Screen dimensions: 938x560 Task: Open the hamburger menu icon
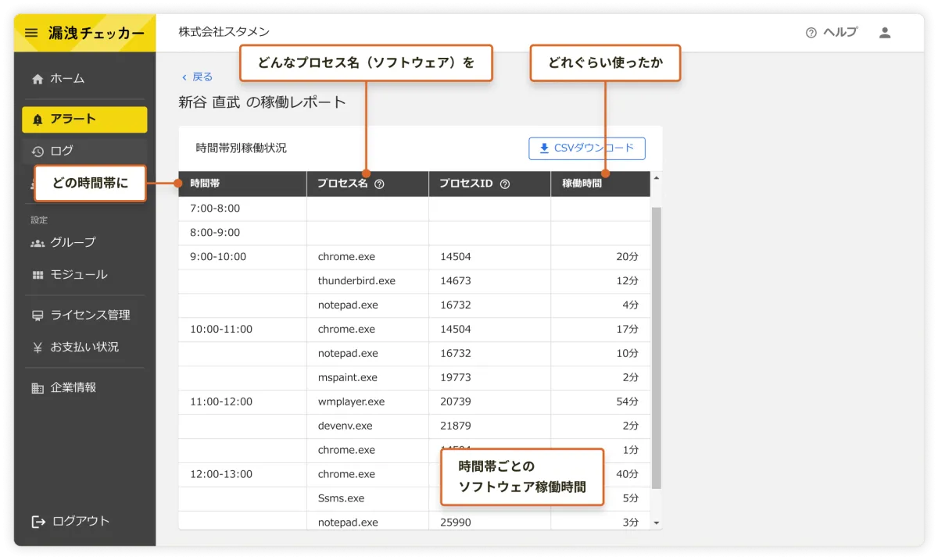click(31, 33)
